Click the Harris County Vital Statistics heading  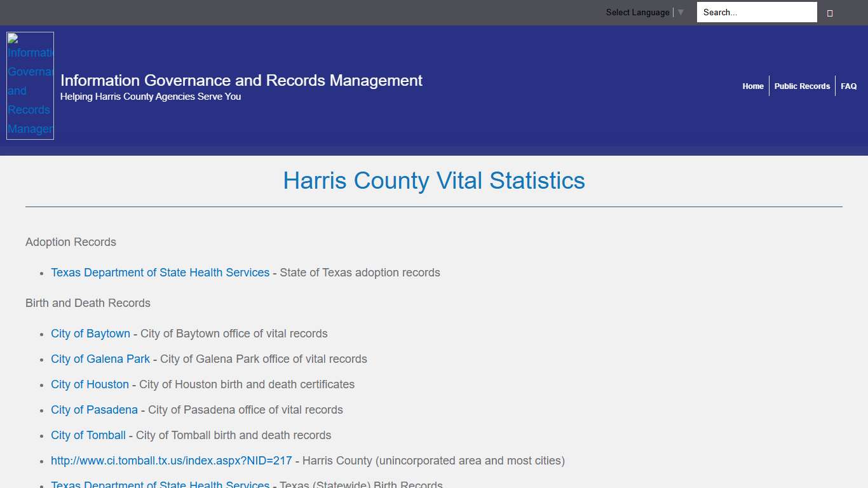tap(434, 181)
